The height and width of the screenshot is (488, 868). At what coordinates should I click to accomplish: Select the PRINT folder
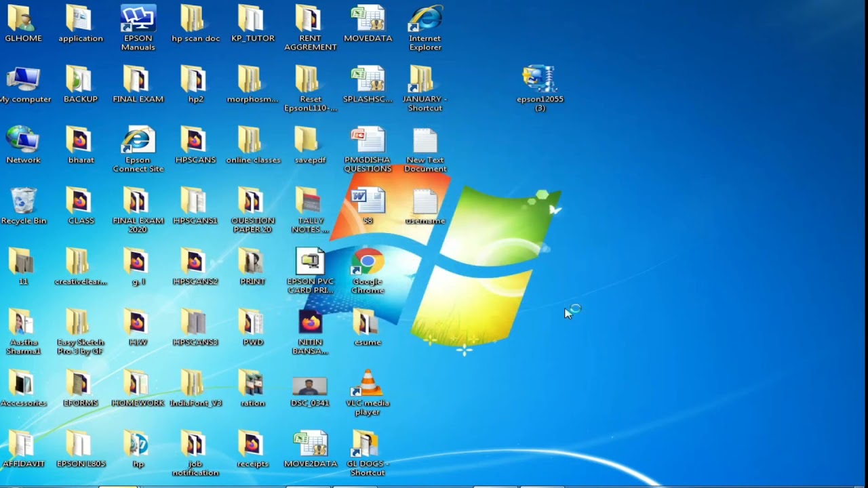pyautogui.click(x=252, y=266)
